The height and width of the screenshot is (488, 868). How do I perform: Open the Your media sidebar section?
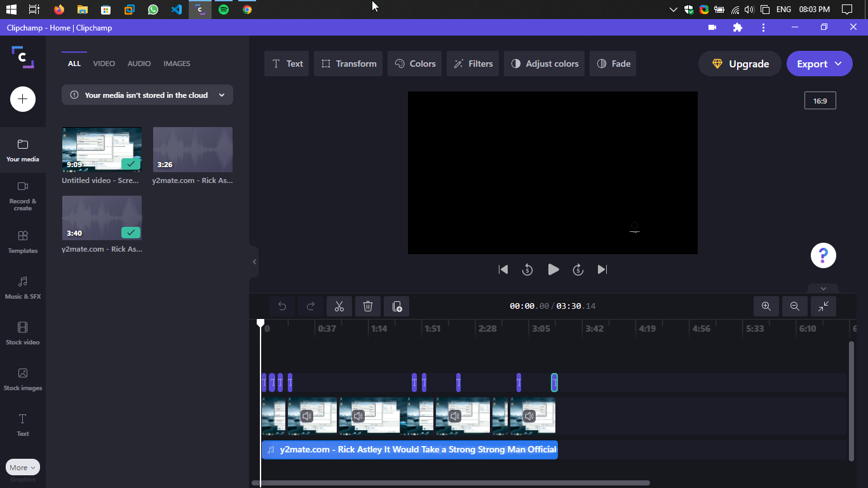(23, 151)
